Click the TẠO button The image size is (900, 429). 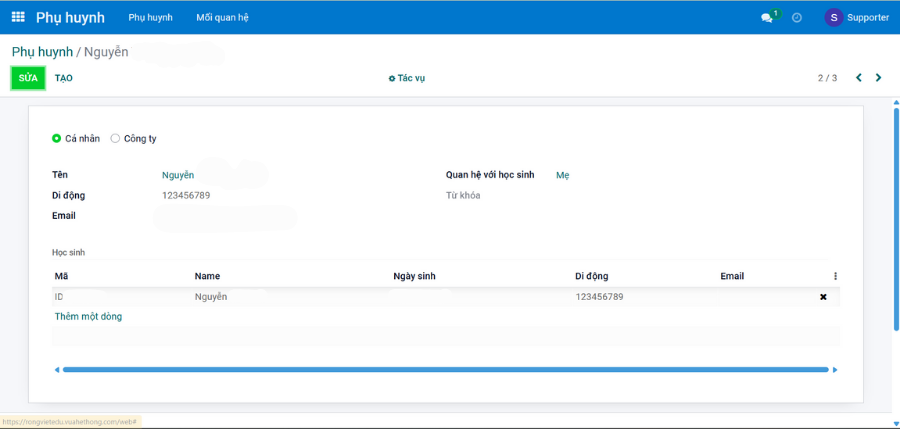coord(64,78)
